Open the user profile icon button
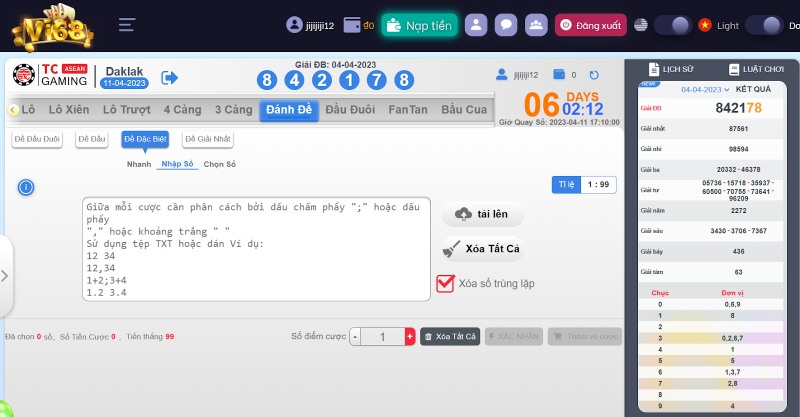 pos(477,25)
